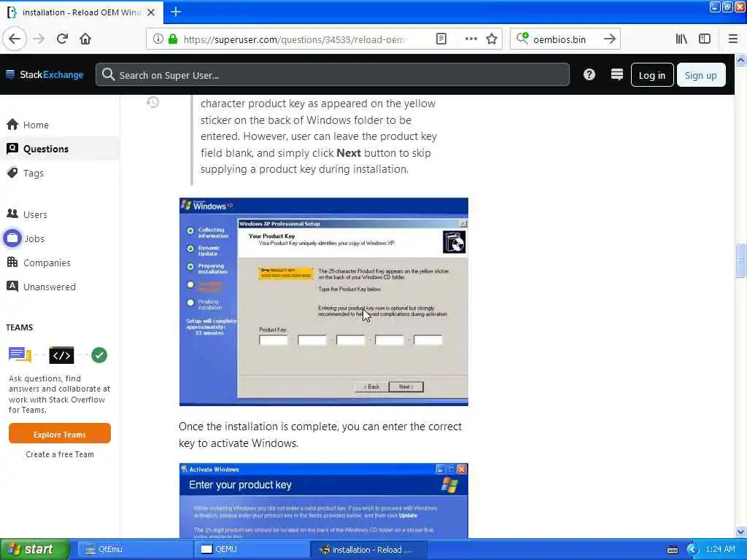Switch to QEMU in the taskbar
Image resolution: width=747 pixels, height=560 pixels.
[251, 550]
